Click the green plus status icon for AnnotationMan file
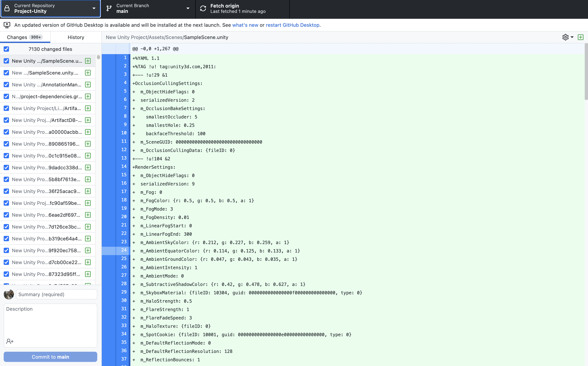Image resolution: width=588 pixels, height=366 pixels. (x=88, y=85)
